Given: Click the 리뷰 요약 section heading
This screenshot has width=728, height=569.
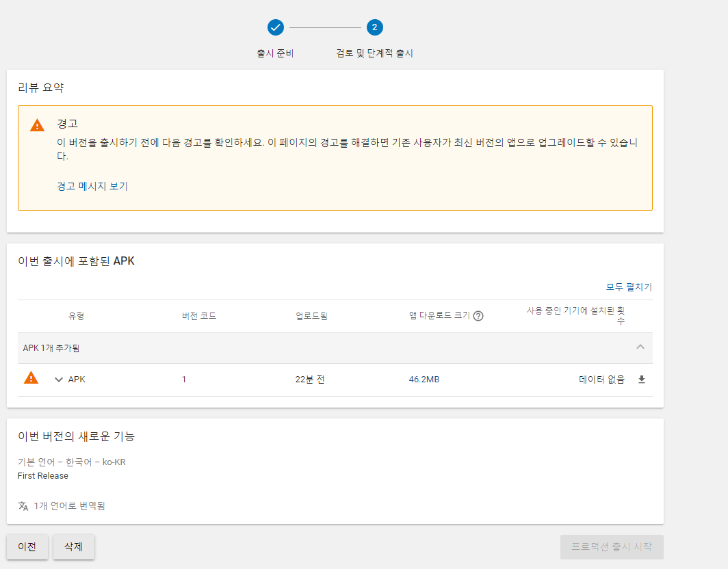Looking at the screenshot, I should coord(41,88).
